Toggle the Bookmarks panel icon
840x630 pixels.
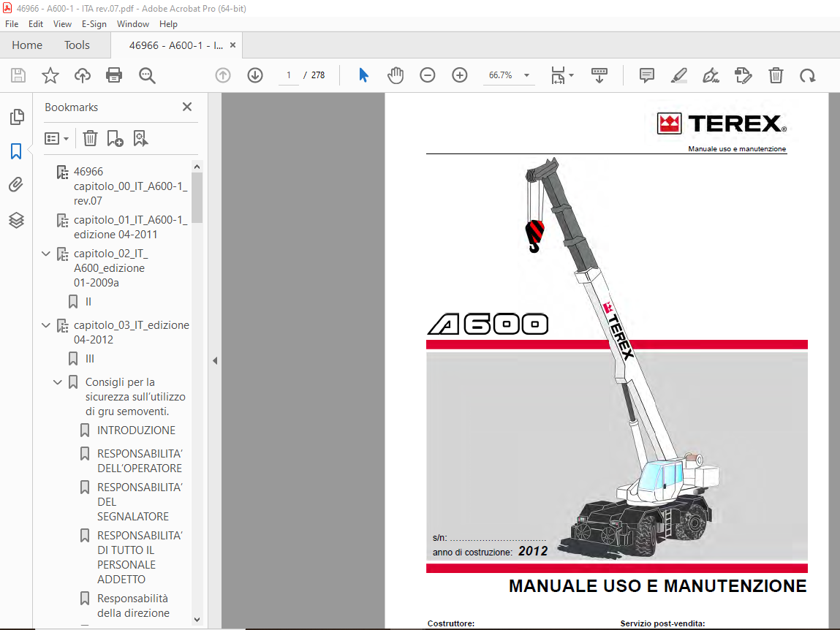(x=16, y=151)
